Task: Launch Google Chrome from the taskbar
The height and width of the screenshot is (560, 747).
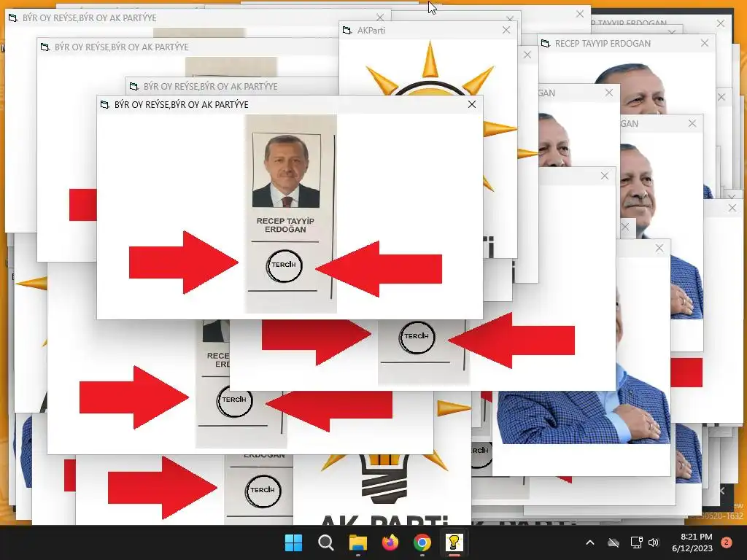Action: point(422,542)
